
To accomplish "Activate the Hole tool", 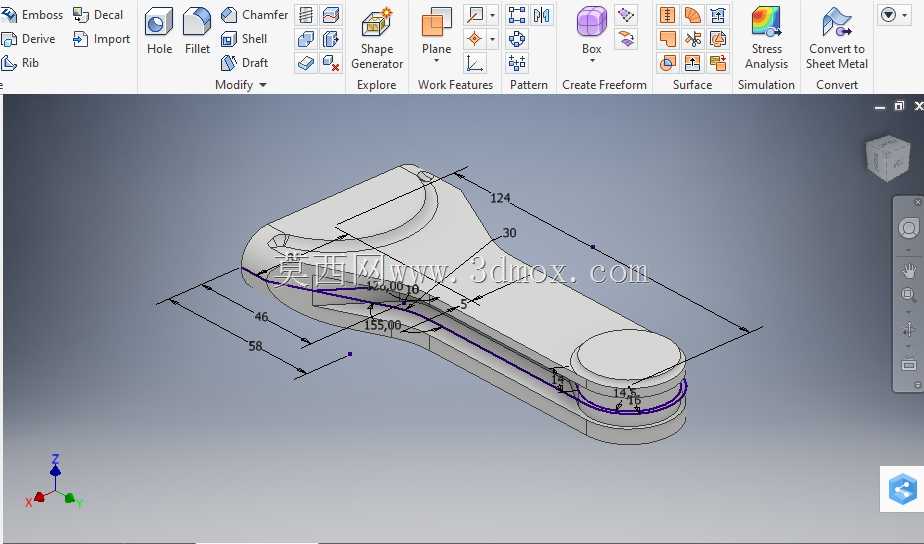I will tap(159, 31).
